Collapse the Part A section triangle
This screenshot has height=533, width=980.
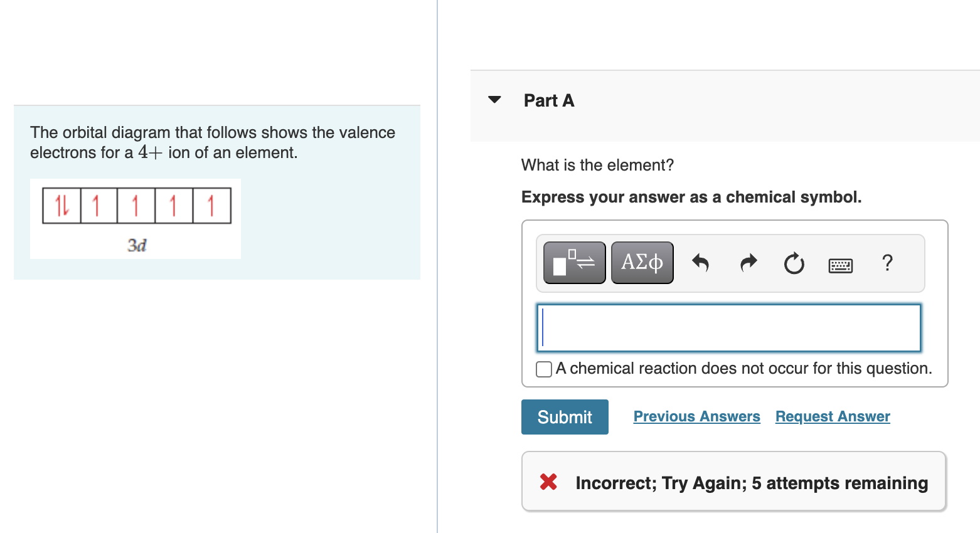[x=494, y=100]
